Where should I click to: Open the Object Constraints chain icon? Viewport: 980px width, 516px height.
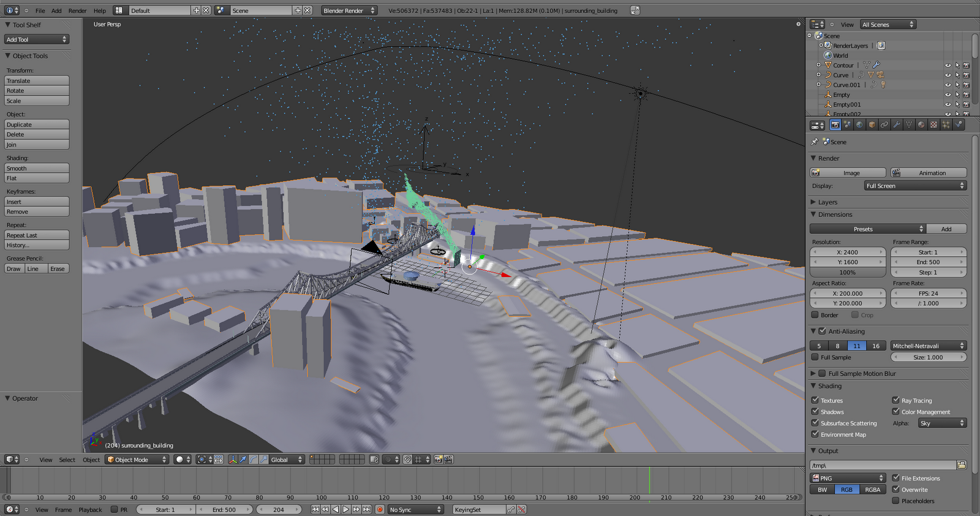tap(884, 124)
